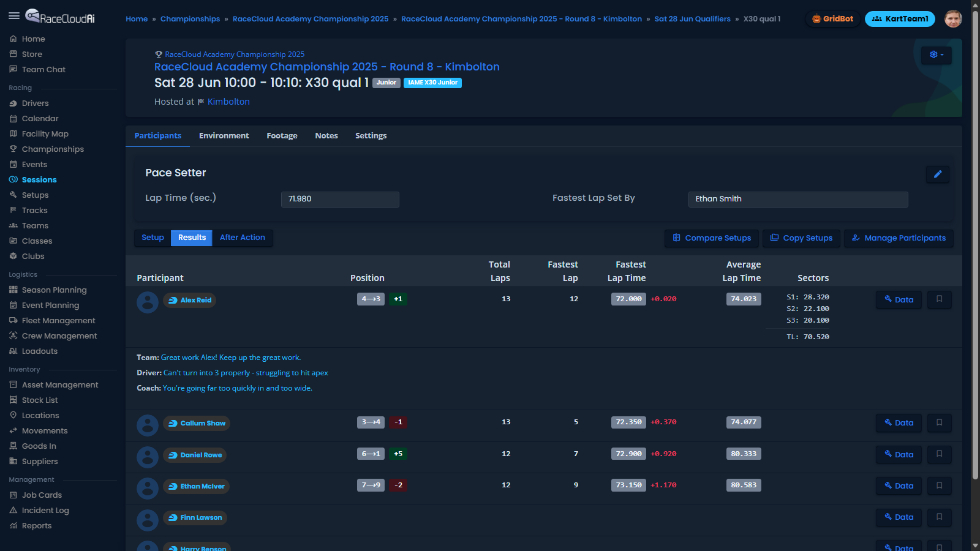
Task: Toggle the sidebar with the hamburger menu
Action: (14, 16)
